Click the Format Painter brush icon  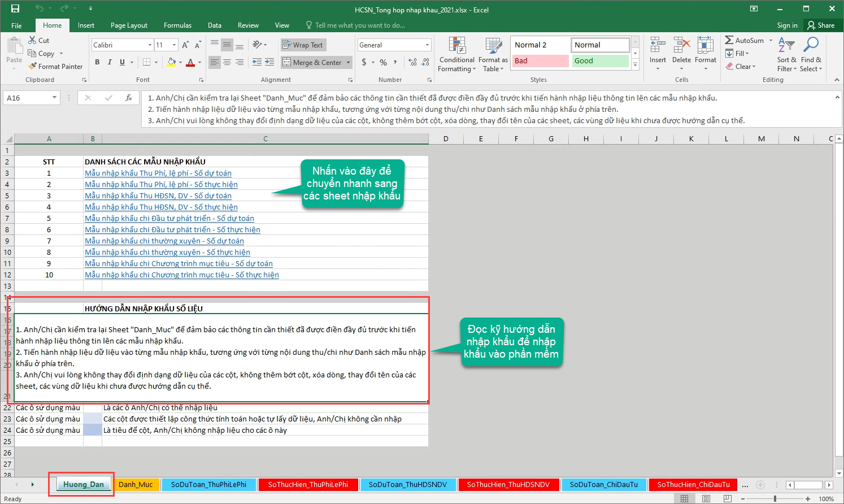[32, 66]
